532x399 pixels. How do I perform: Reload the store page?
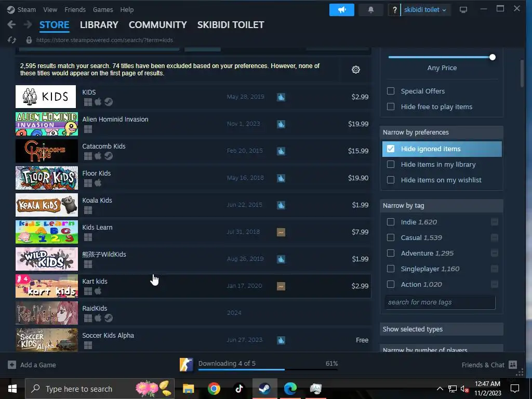point(12,40)
